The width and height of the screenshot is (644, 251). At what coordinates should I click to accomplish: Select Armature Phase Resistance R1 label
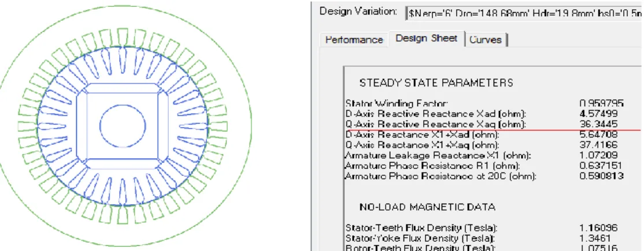[432, 166]
